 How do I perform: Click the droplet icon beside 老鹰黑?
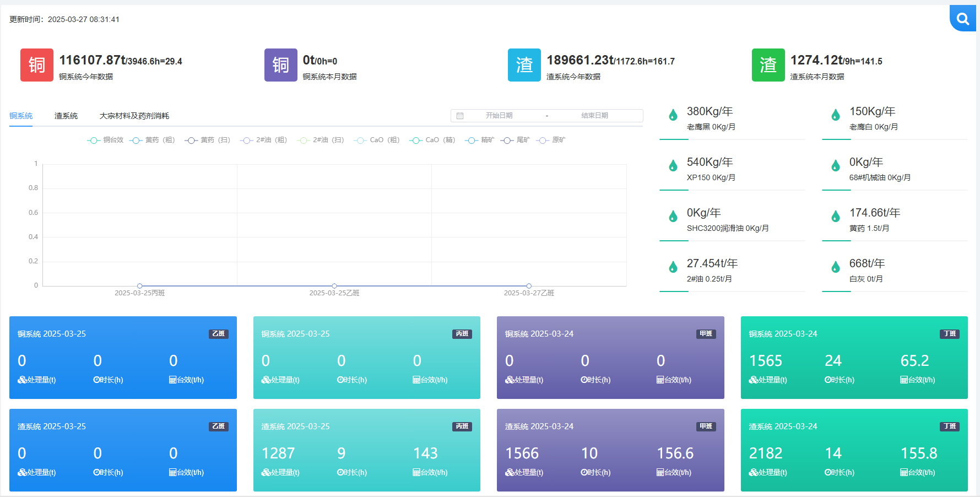[x=673, y=115]
